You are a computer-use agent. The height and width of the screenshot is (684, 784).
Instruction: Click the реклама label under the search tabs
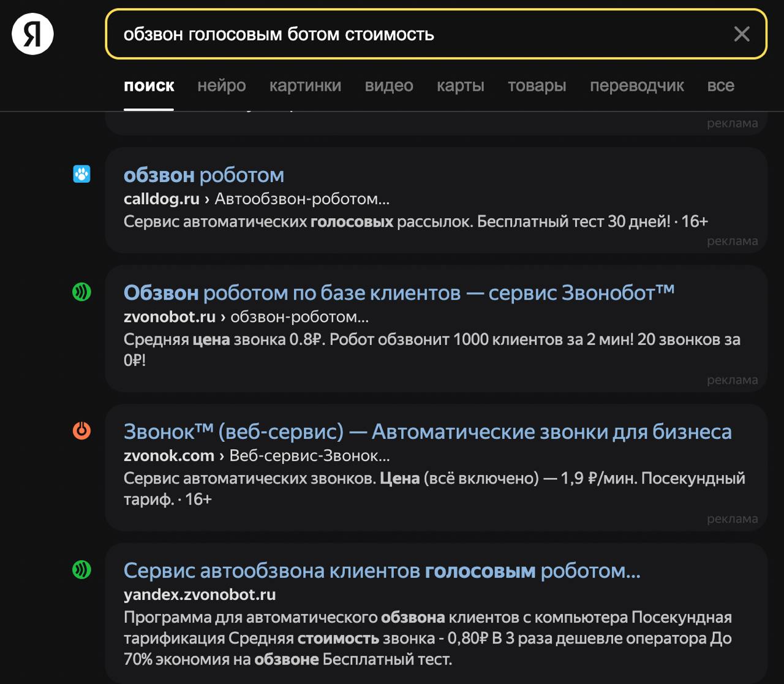click(x=733, y=123)
